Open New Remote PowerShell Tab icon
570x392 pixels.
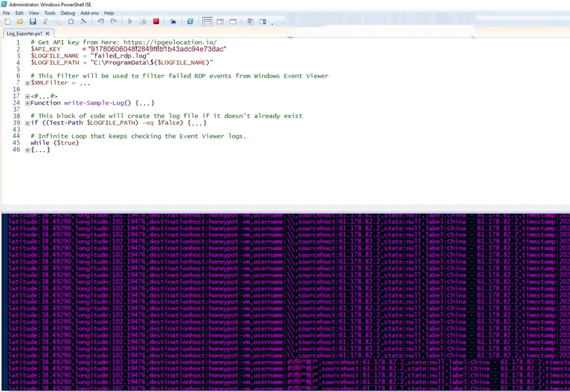(173, 21)
